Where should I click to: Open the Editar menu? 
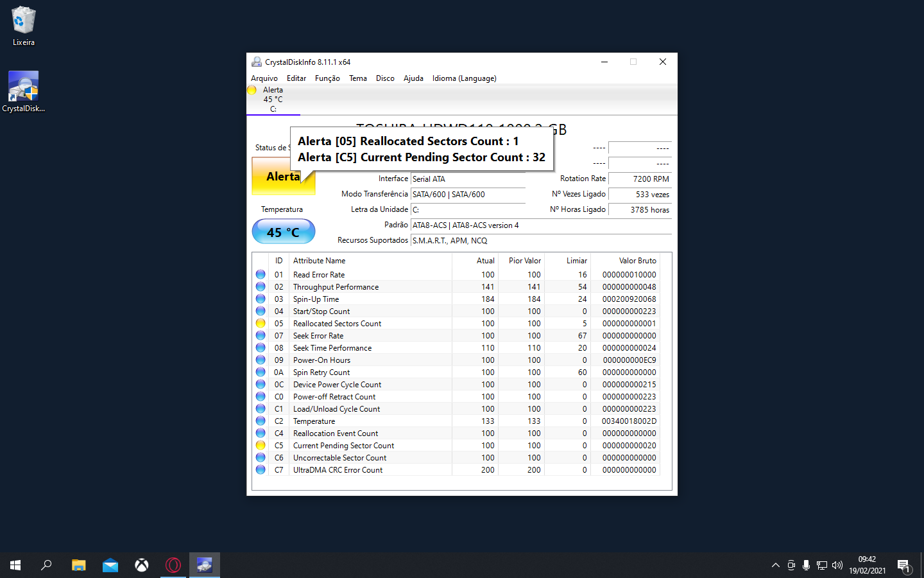click(296, 78)
